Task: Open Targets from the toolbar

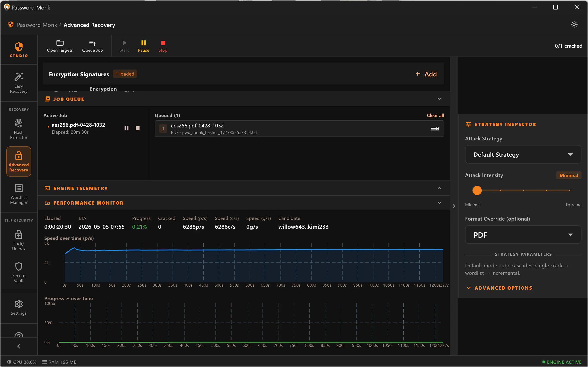Action: [60, 46]
